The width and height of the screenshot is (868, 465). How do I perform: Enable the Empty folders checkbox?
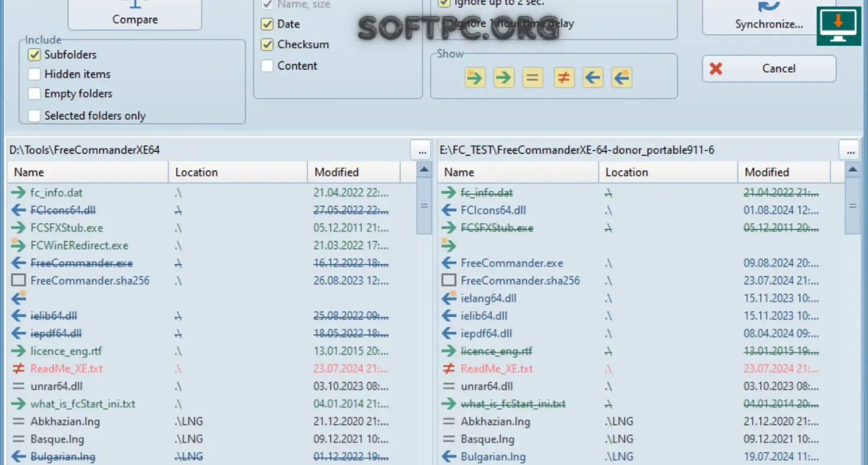[34, 94]
